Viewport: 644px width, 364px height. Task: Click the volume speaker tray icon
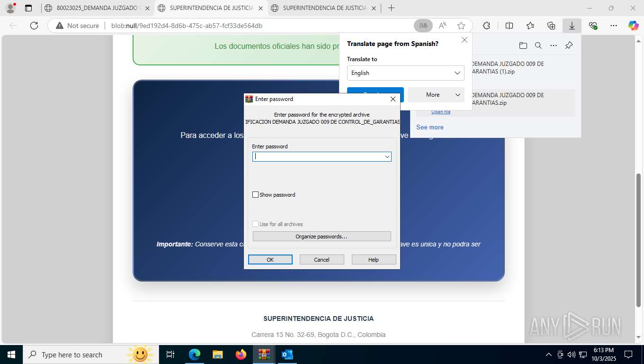coord(572,355)
